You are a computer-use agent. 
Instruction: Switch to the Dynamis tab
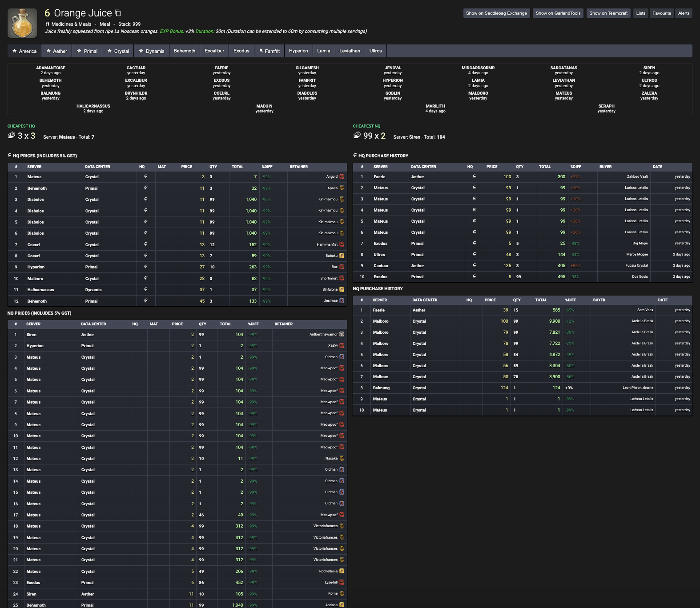tap(151, 51)
